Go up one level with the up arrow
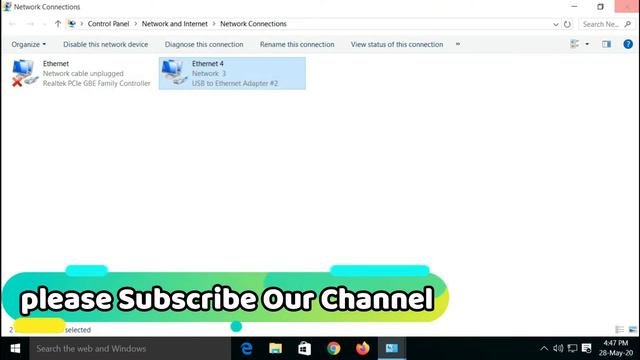 [58, 24]
